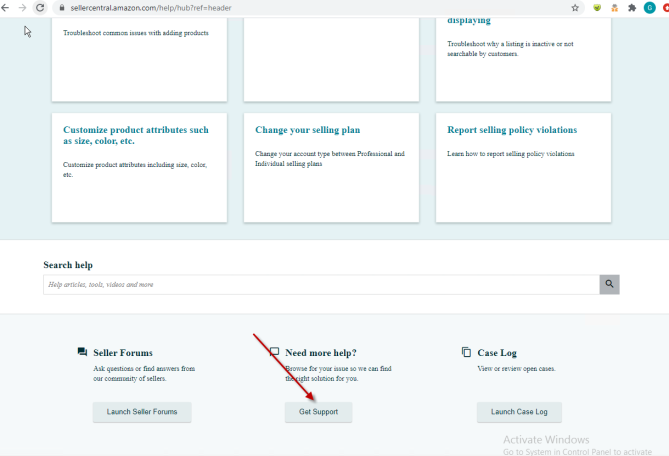Click the Need more help speech icon
The image size is (669, 456).
click(274, 352)
